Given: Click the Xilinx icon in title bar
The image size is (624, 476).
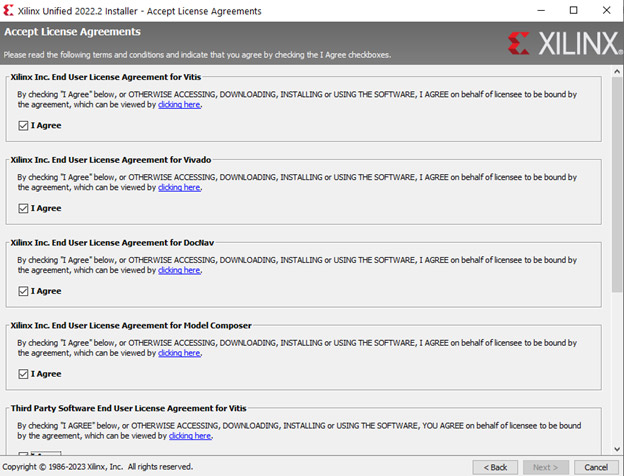Looking at the screenshot, I should (8, 11).
